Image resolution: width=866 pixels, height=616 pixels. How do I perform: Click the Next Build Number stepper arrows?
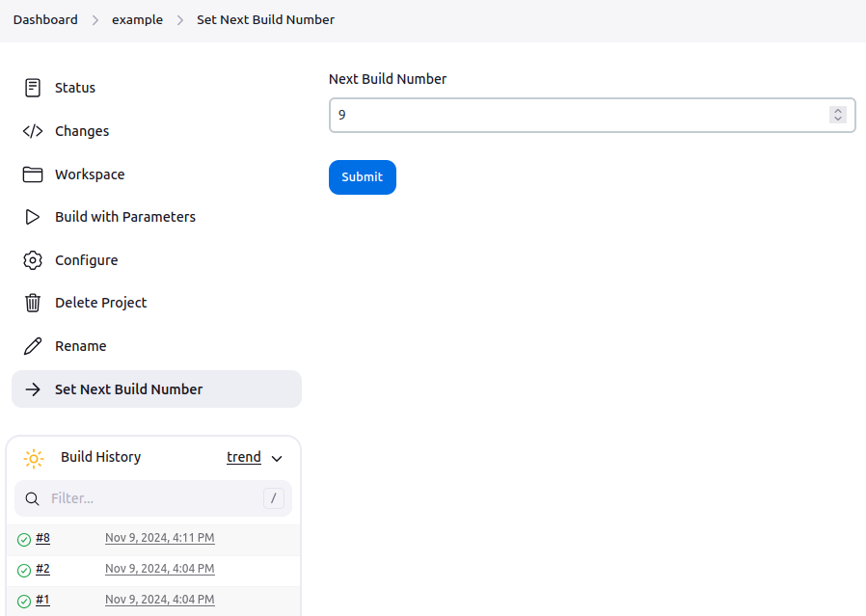(x=838, y=115)
